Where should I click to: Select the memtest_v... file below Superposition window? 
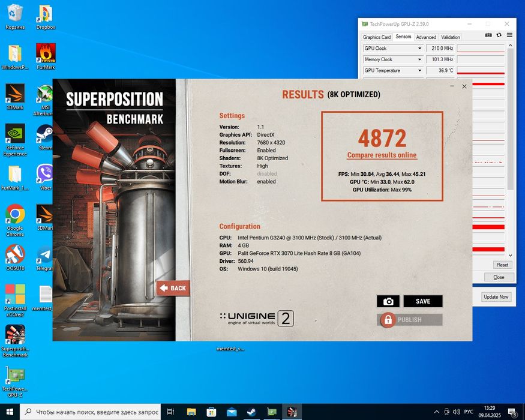click(x=230, y=349)
